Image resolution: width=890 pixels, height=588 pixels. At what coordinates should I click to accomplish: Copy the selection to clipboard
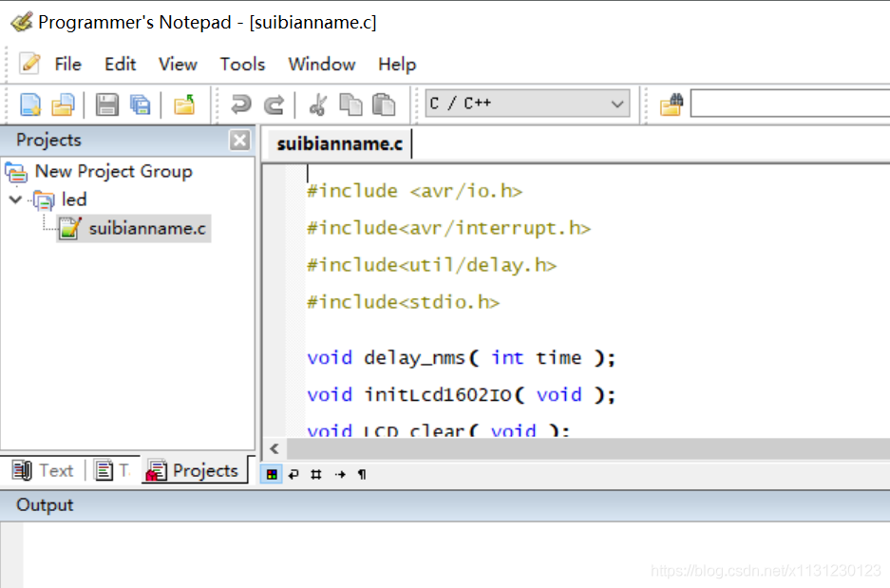350,105
